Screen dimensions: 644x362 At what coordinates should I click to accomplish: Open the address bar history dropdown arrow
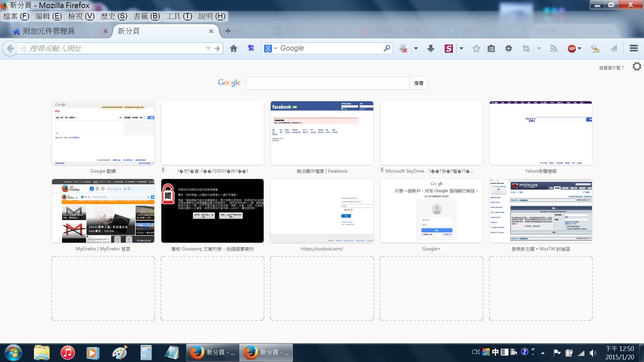[208, 49]
